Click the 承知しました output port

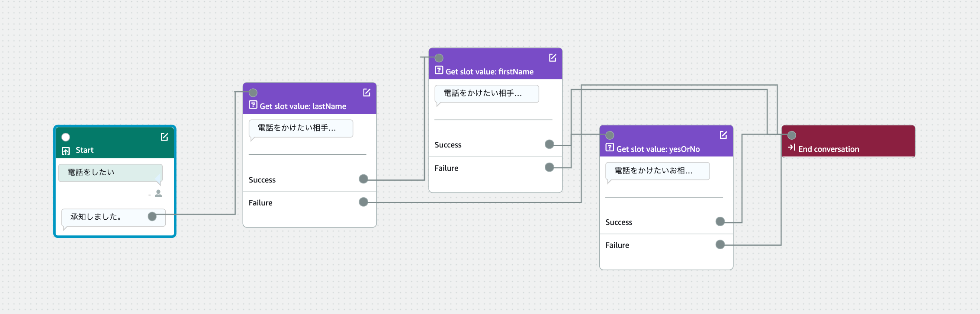(x=152, y=216)
